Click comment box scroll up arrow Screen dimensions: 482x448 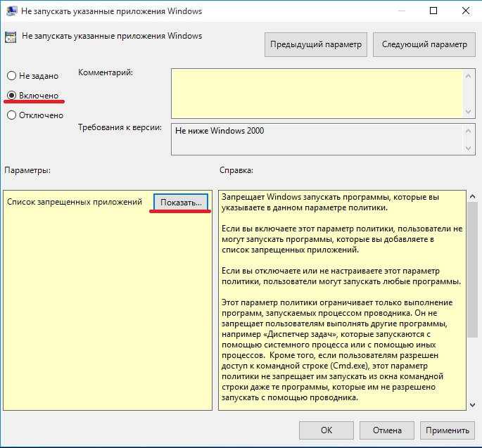coord(469,76)
